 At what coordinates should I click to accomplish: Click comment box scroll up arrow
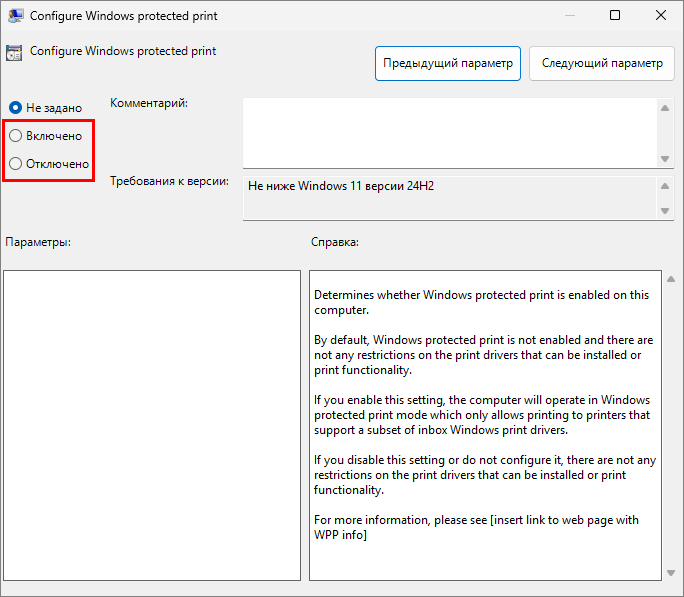pyautogui.click(x=665, y=108)
